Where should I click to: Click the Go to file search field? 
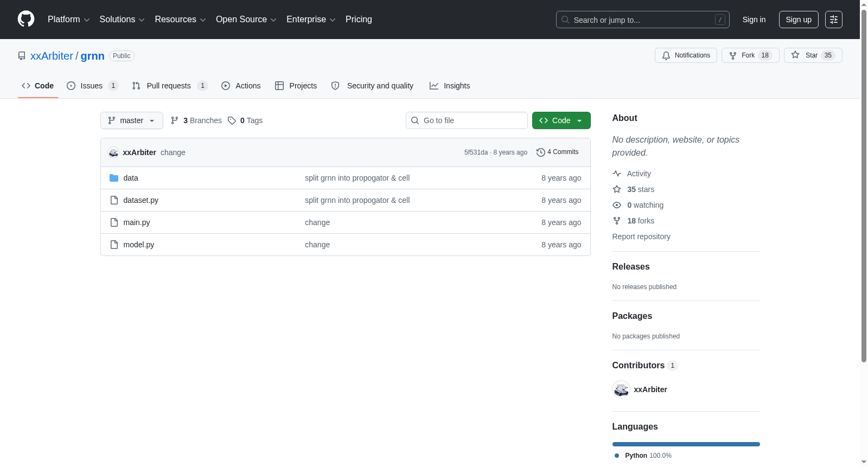point(467,120)
